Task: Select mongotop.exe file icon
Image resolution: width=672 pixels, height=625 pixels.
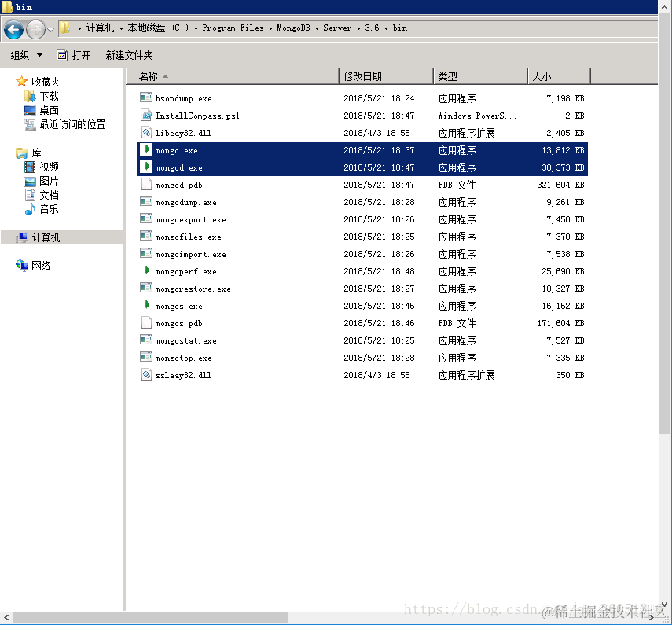Action: [146, 357]
